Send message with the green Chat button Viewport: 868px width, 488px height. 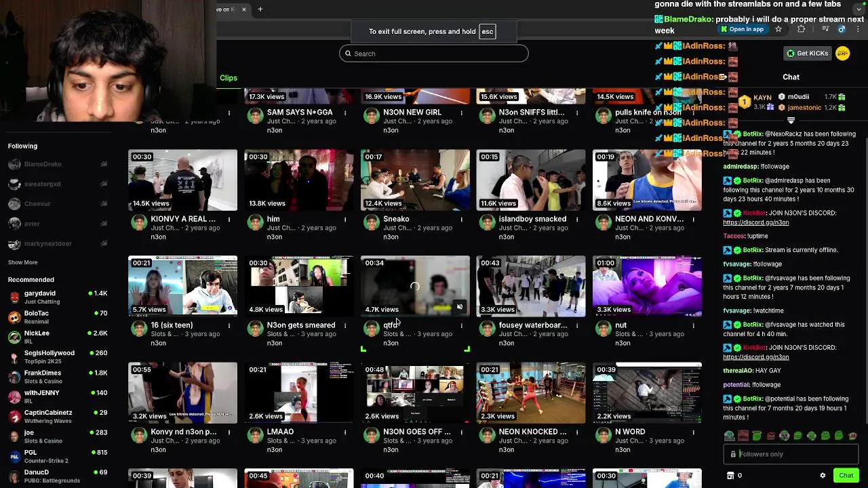pos(846,476)
